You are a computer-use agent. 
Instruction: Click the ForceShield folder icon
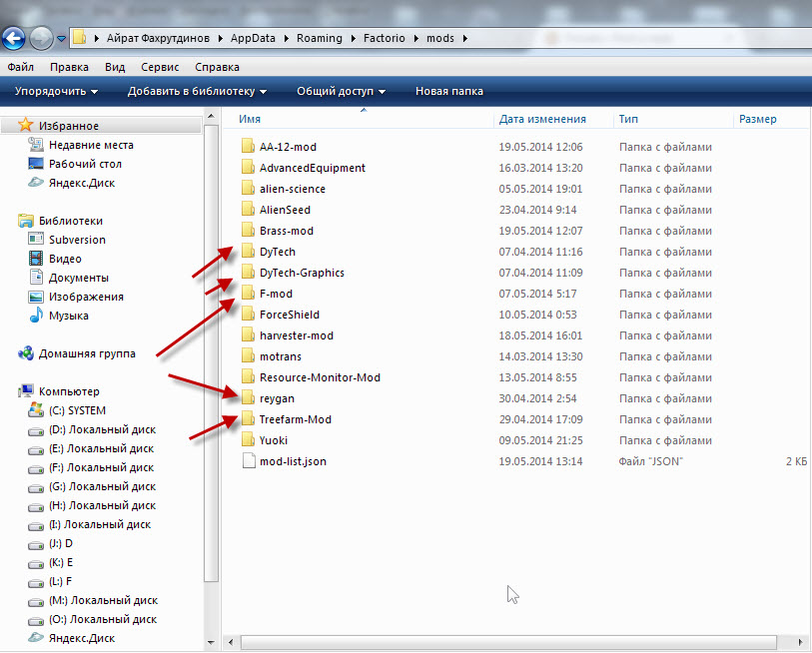tap(248, 315)
